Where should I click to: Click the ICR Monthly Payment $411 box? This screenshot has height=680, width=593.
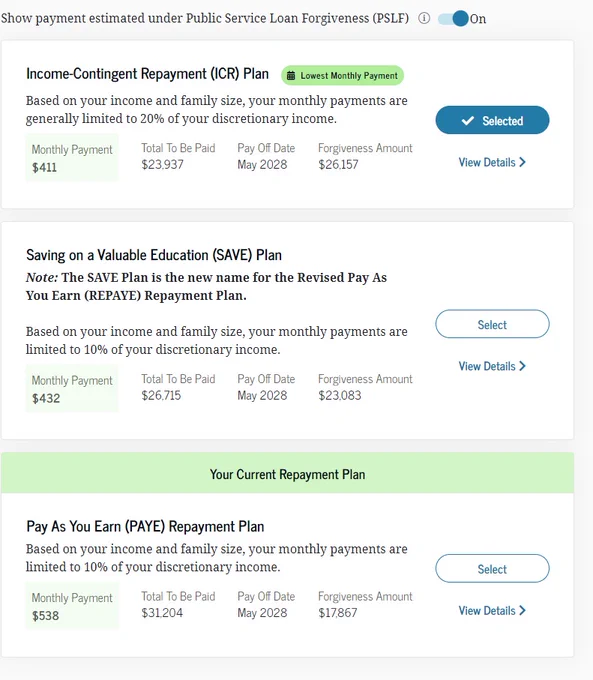point(72,158)
